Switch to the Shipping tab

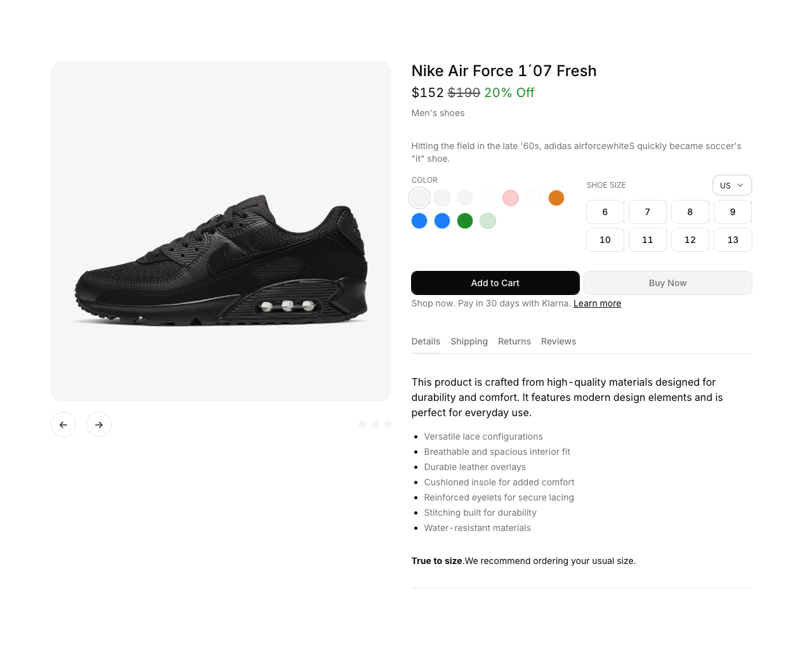click(469, 341)
